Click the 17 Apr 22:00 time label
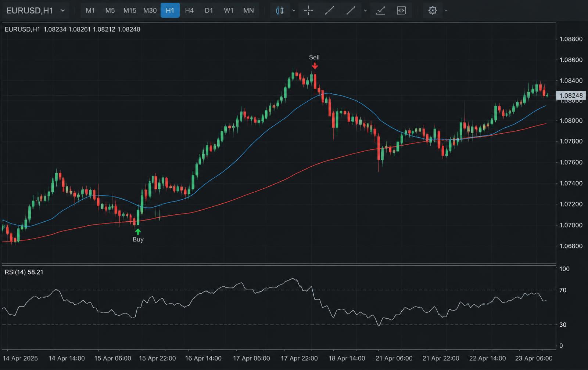The image size is (588, 370). tap(299, 358)
